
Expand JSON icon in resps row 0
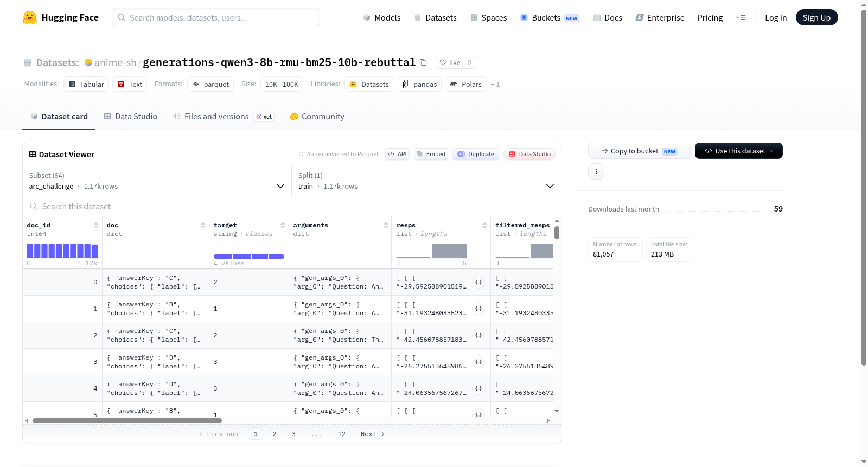(478, 282)
